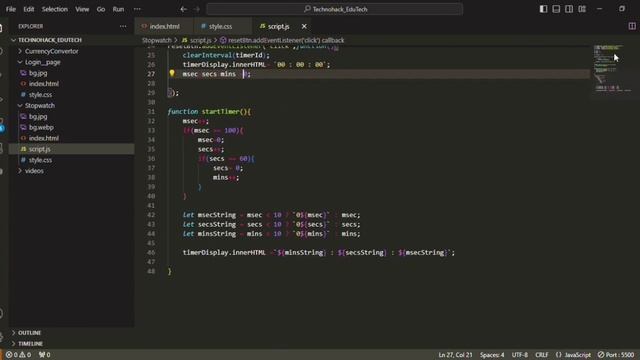Open the Edit menu
Viewport: 640px width, 360px height.
coord(29,9)
